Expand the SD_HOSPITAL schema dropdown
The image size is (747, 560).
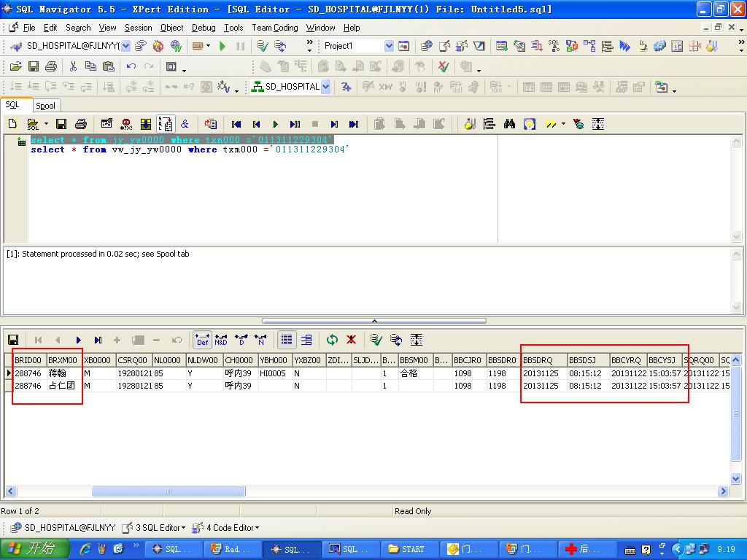tap(325, 87)
